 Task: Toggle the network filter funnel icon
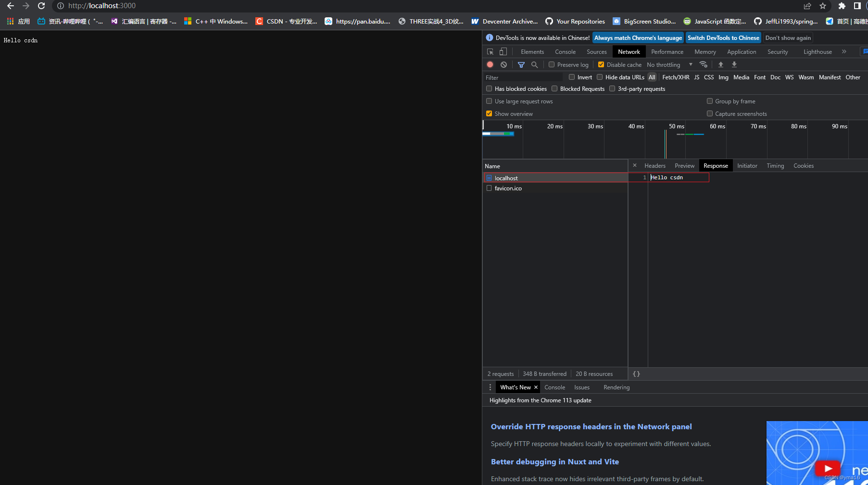(x=521, y=64)
